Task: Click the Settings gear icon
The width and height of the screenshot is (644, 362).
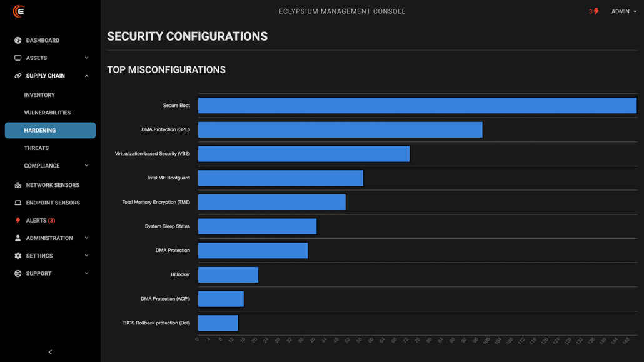Action: 18,256
